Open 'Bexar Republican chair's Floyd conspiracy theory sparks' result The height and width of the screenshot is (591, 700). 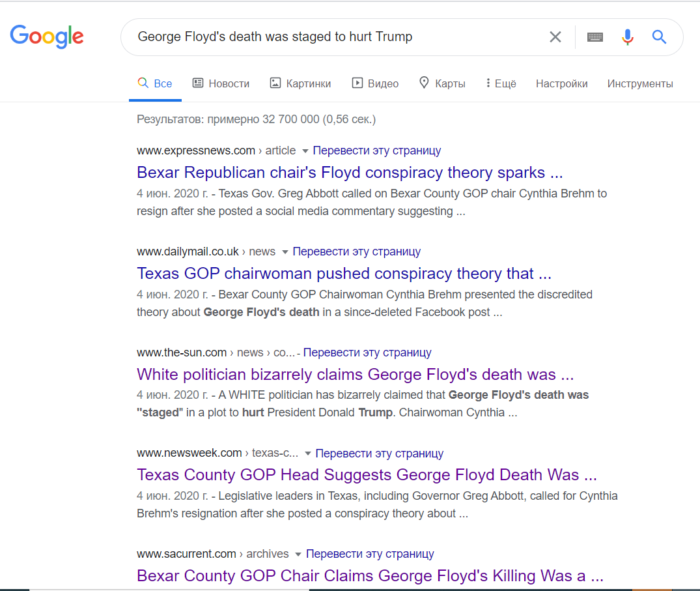tap(350, 173)
